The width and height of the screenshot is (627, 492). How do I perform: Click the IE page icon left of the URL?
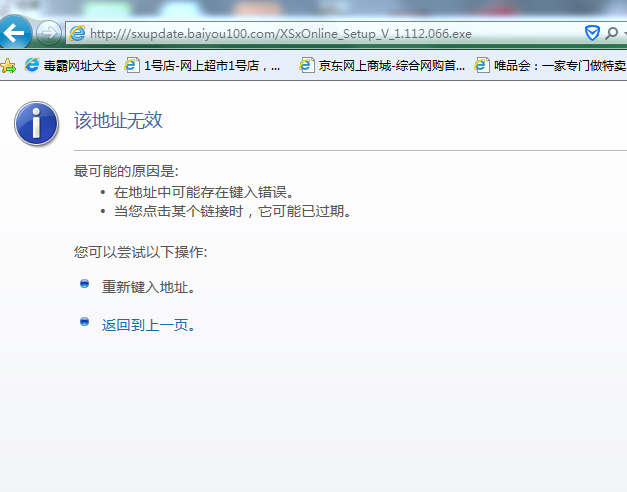77,33
